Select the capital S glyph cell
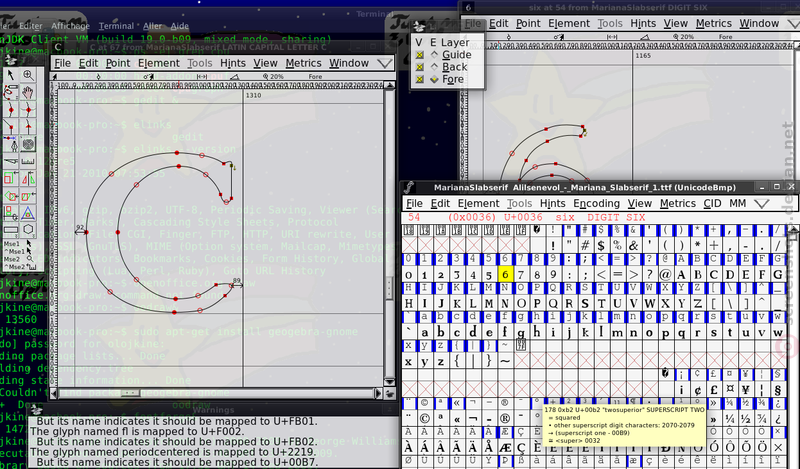The image size is (800, 469). coord(585,304)
